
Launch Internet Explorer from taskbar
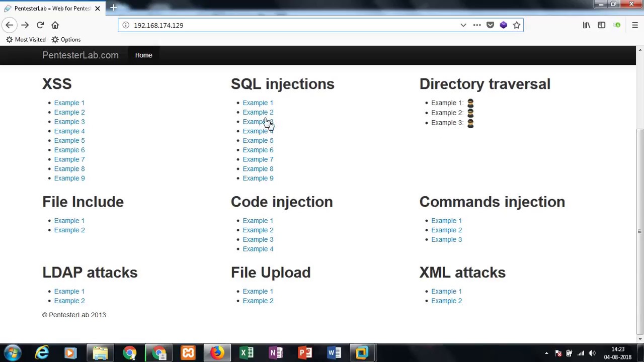point(42,353)
